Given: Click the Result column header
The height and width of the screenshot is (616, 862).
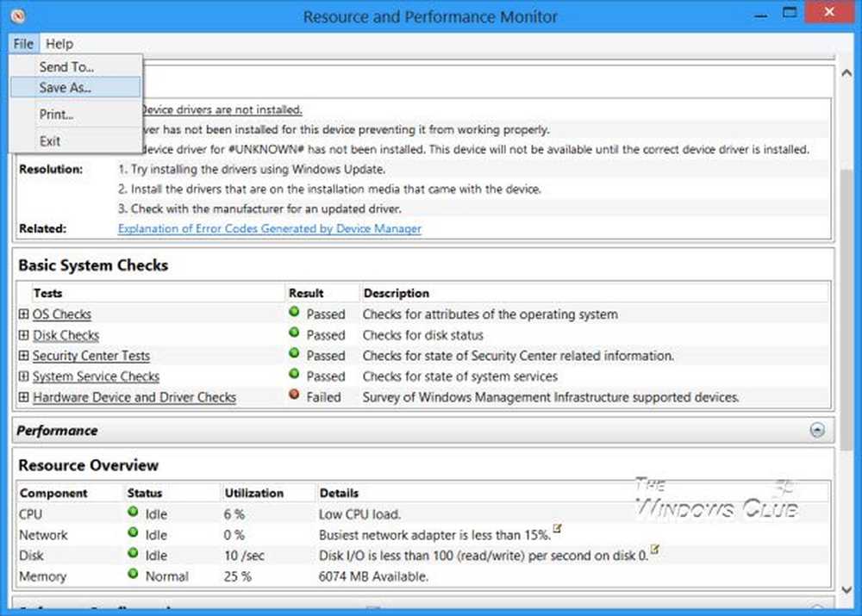Looking at the screenshot, I should (x=306, y=294).
